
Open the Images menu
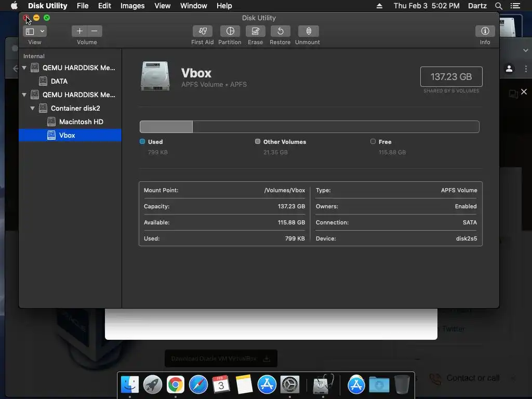pyautogui.click(x=132, y=6)
